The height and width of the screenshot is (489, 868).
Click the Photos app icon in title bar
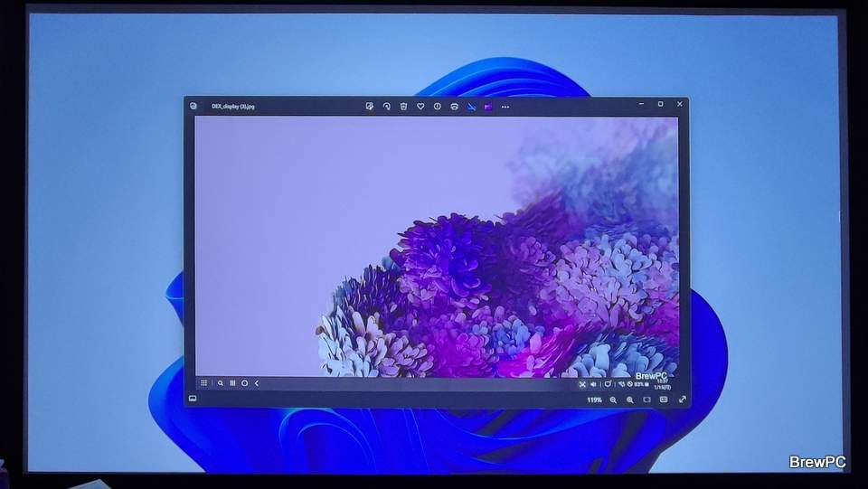193,106
